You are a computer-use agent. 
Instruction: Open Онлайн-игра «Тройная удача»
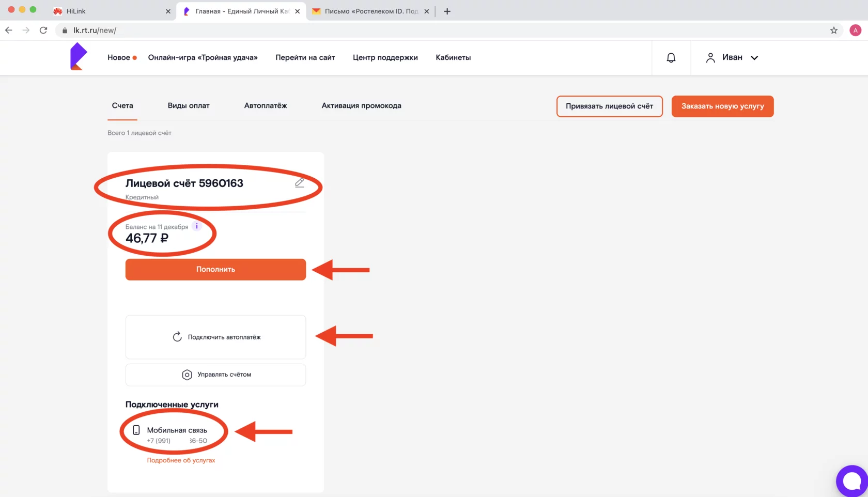[203, 57]
